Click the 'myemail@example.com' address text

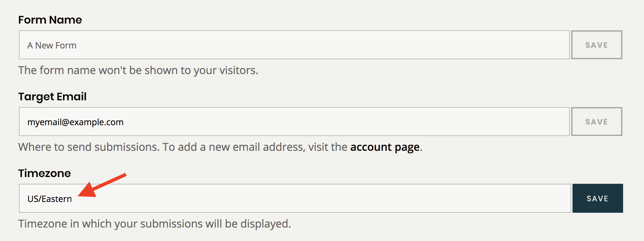click(76, 122)
